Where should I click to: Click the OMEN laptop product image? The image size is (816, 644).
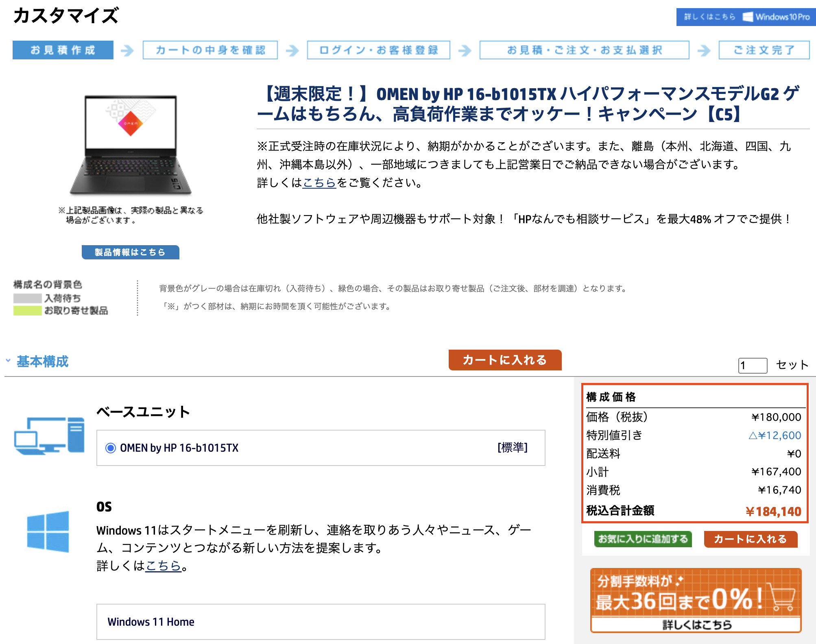pyautogui.click(x=131, y=144)
